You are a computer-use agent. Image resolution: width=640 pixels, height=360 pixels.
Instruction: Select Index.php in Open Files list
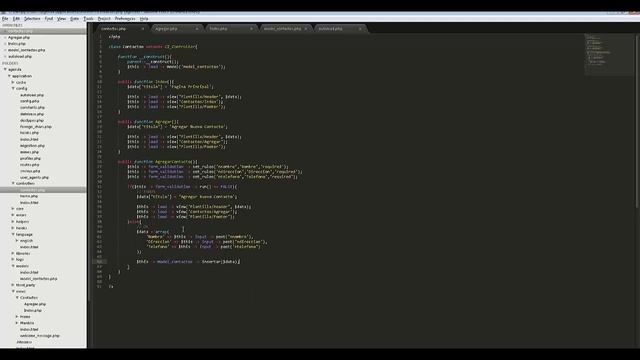point(17,44)
